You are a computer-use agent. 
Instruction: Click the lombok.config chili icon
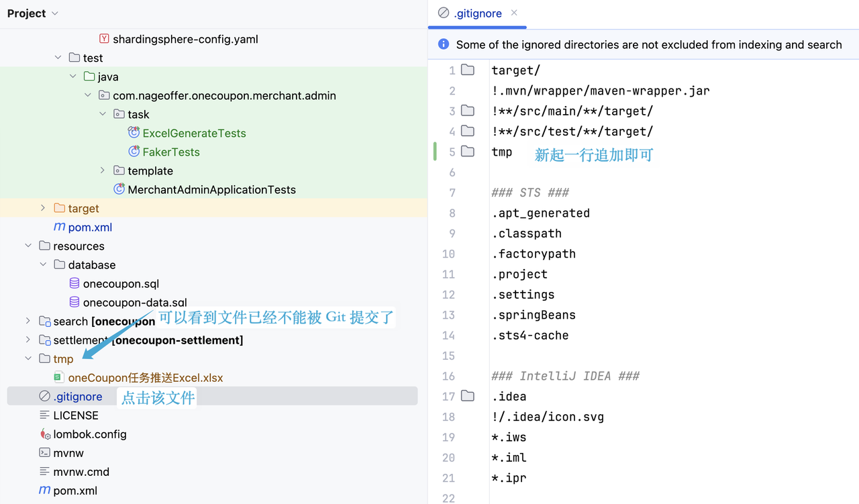click(x=45, y=434)
